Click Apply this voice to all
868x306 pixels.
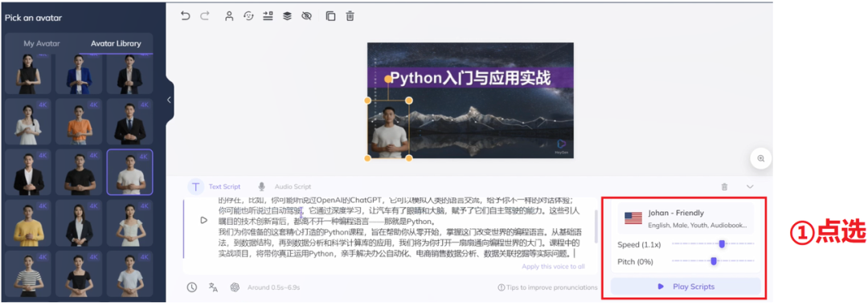coord(553,266)
